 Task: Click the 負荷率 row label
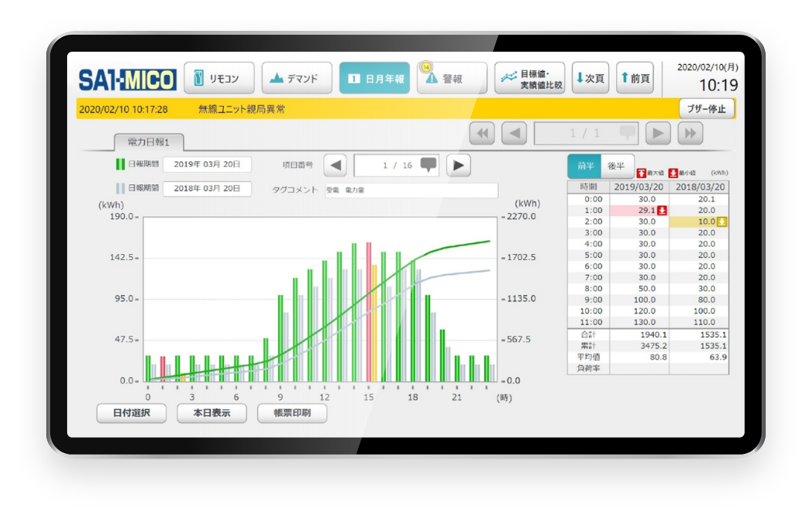click(x=589, y=369)
